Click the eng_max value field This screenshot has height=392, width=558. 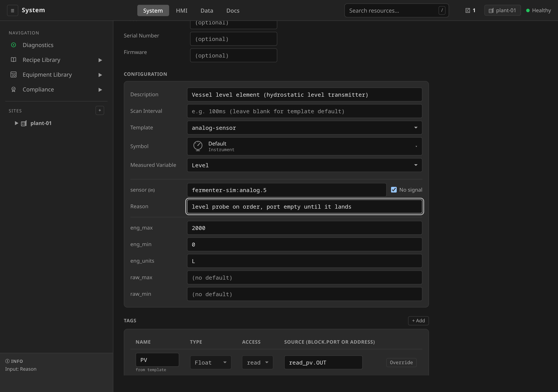coord(305,228)
